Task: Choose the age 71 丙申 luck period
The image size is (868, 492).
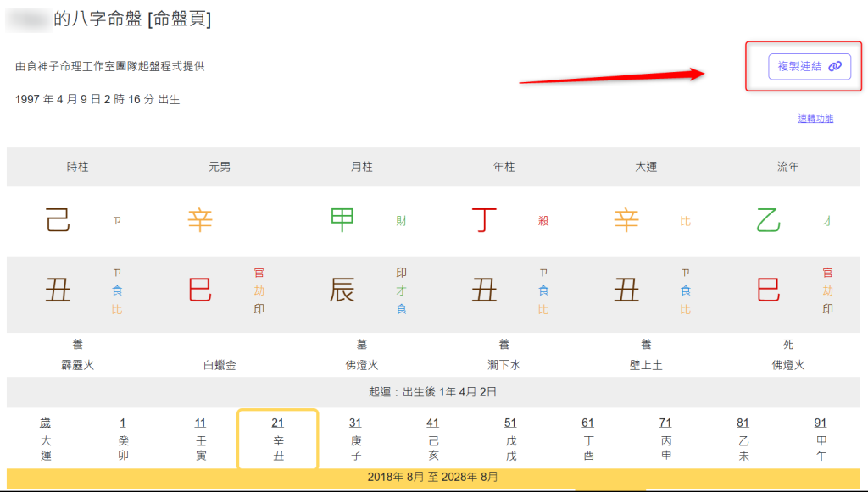Action: 665,439
